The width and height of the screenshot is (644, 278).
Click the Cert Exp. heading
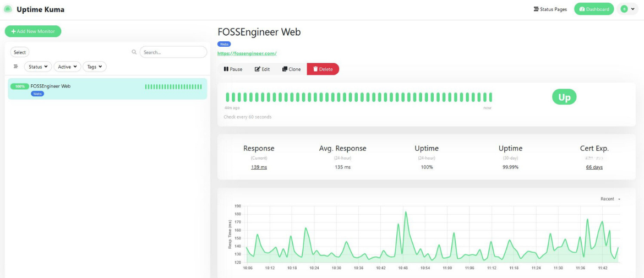point(594,148)
